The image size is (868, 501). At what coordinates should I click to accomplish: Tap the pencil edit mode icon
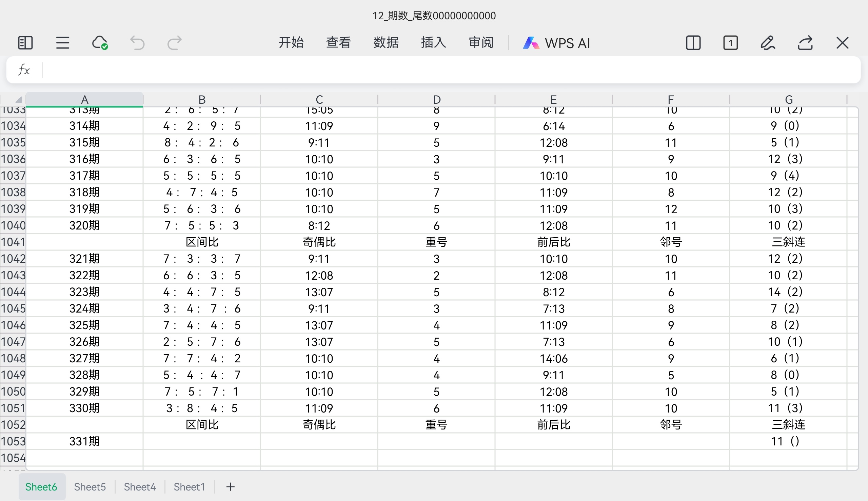[x=768, y=43]
